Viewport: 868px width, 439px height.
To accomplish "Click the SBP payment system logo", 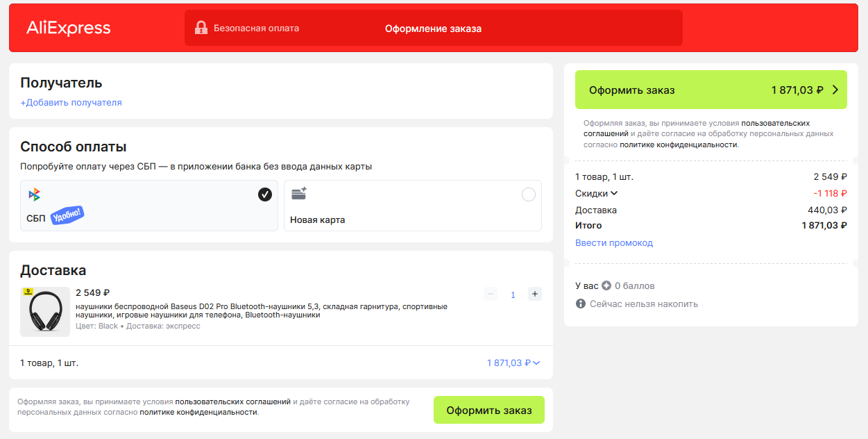I will (34, 194).
